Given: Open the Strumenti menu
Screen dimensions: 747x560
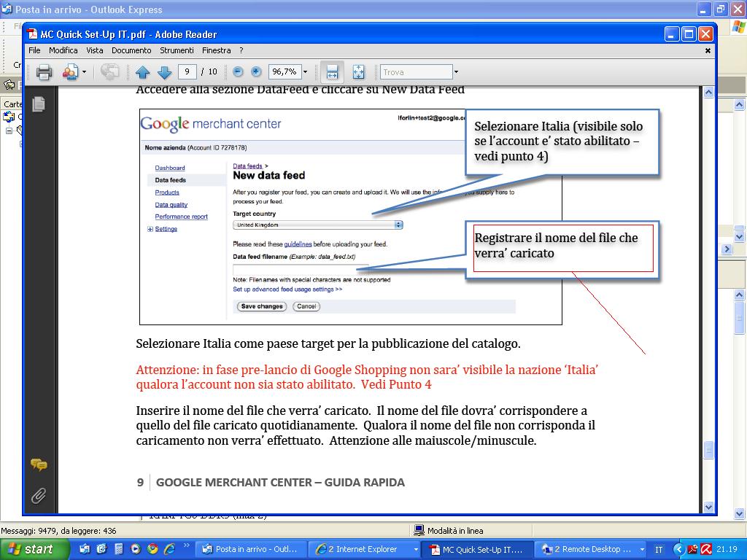Looking at the screenshot, I should click(x=177, y=50).
